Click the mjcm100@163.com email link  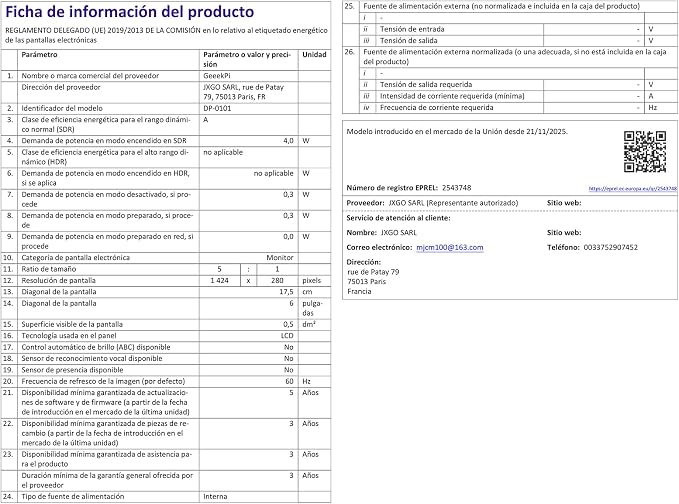(x=449, y=247)
